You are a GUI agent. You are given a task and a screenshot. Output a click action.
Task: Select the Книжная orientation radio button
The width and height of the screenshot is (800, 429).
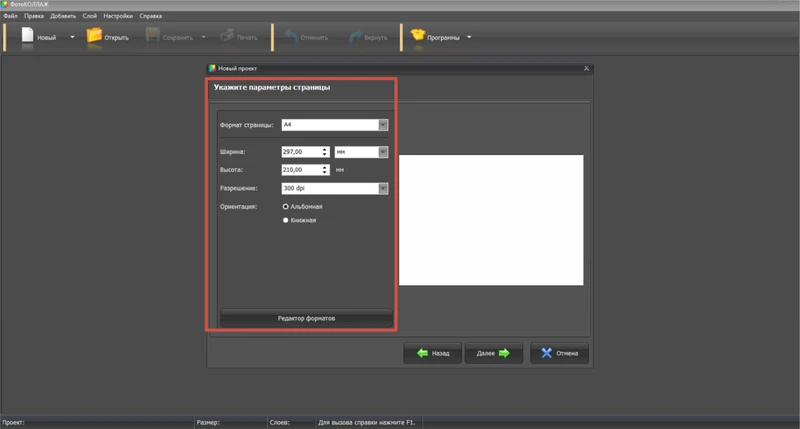[286, 220]
